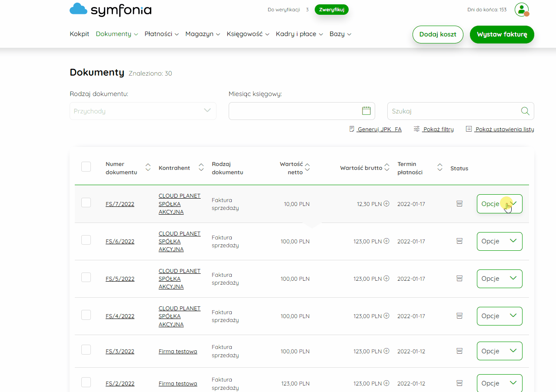Click status archive icon for FS/4/2022

click(459, 316)
